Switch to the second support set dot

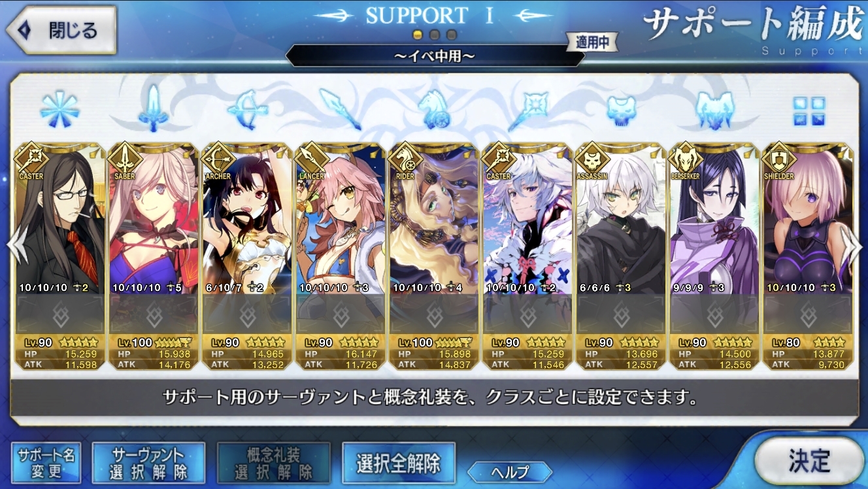434,35
